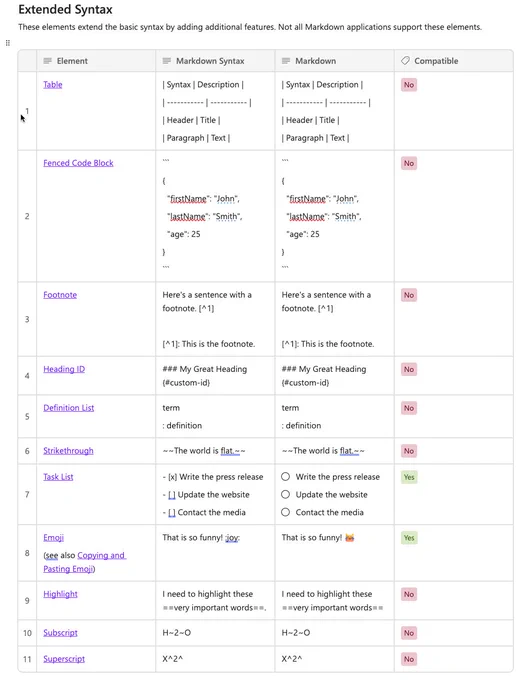
Task: Click the text icon beside Markdown Syntax header
Action: coord(166,61)
